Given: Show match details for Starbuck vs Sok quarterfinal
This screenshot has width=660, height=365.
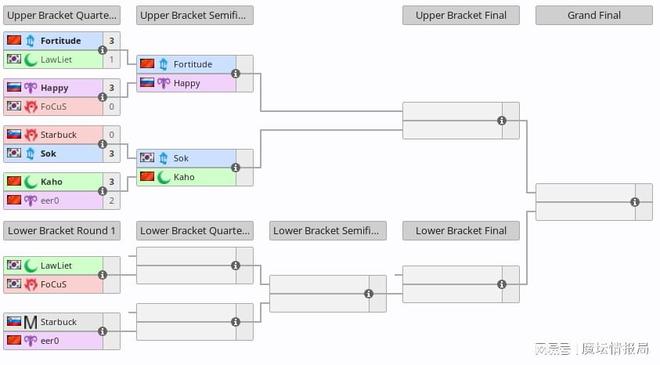Looking at the screenshot, I should pyautogui.click(x=102, y=144).
